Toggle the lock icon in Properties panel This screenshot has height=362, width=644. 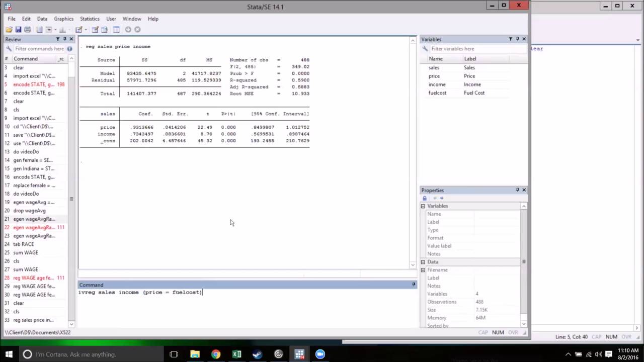(424, 198)
